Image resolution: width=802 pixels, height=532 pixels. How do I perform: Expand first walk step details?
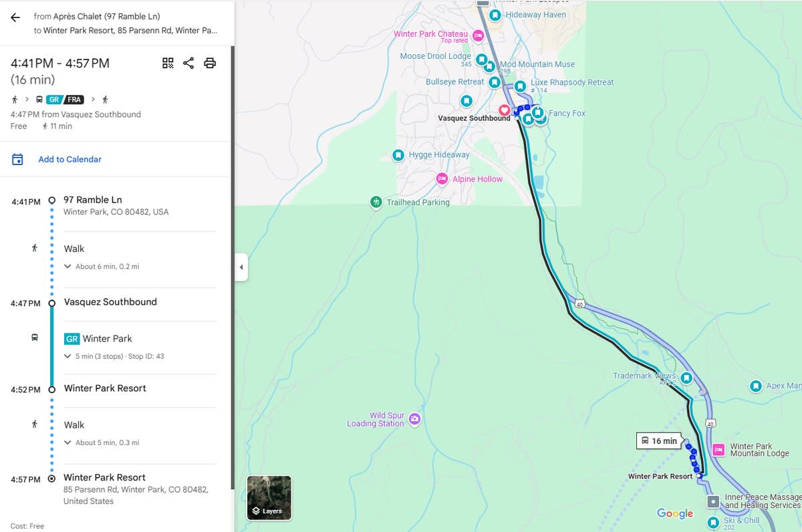click(x=68, y=266)
